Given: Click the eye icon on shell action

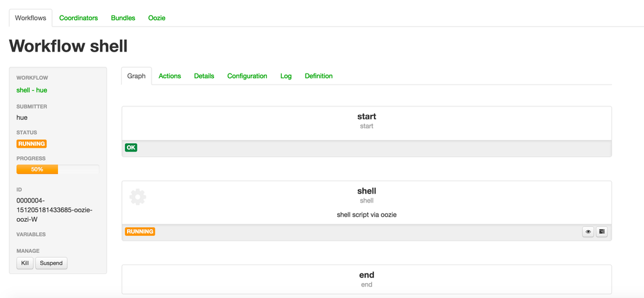Looking at the screenshot, I should pyautogui.click(x=588, y=232).
